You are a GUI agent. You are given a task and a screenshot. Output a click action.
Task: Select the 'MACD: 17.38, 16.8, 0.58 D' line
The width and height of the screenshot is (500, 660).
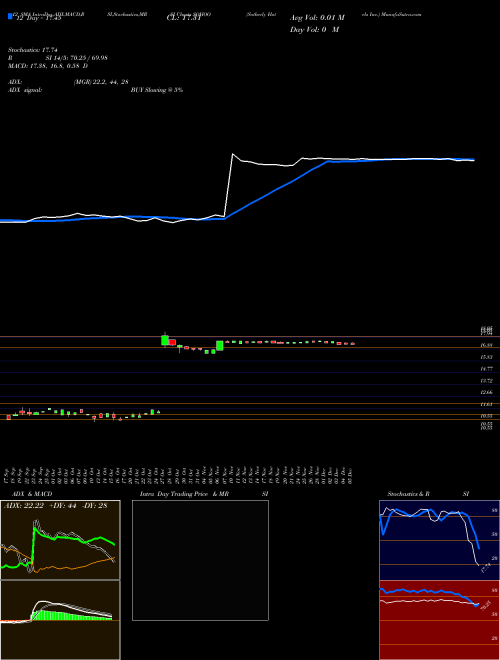(48, 66)
